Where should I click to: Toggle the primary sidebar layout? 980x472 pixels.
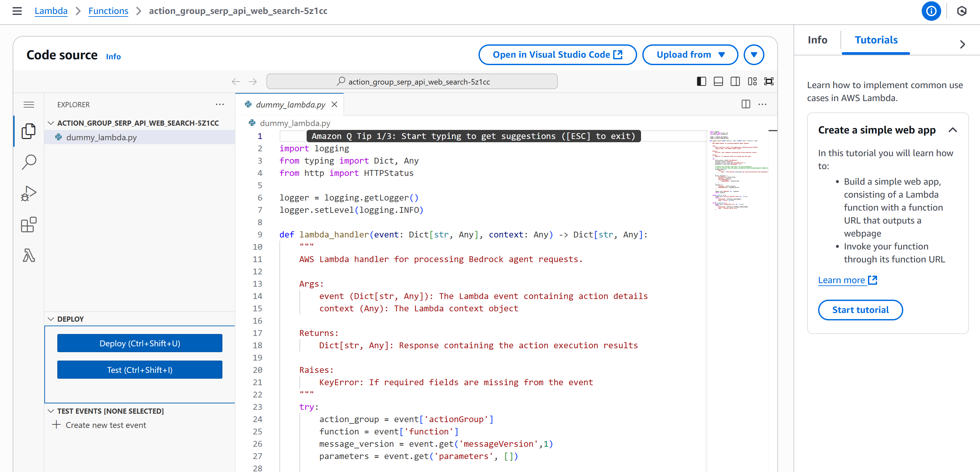702,81
